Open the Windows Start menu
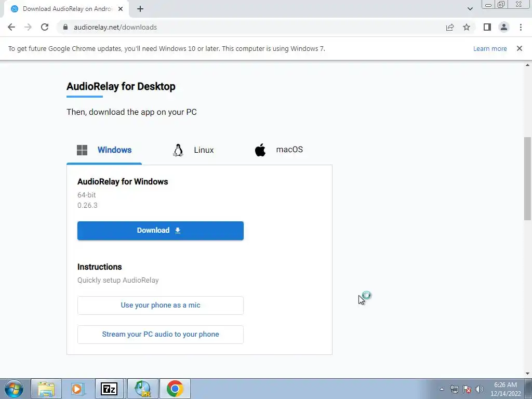The image size is (532, 399). click(14, 389)
